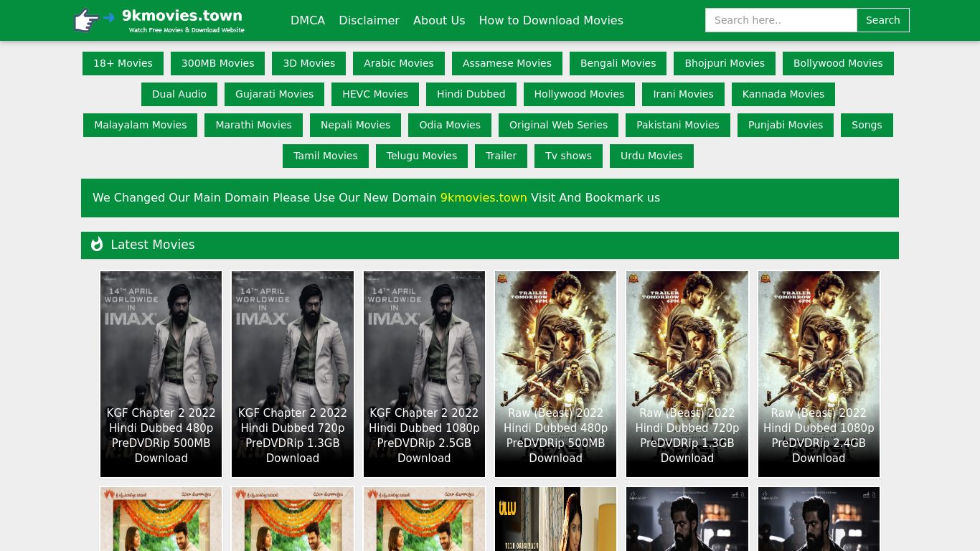Open the DMCA page
Screen dimensions: 980x551
coord(307,20)
